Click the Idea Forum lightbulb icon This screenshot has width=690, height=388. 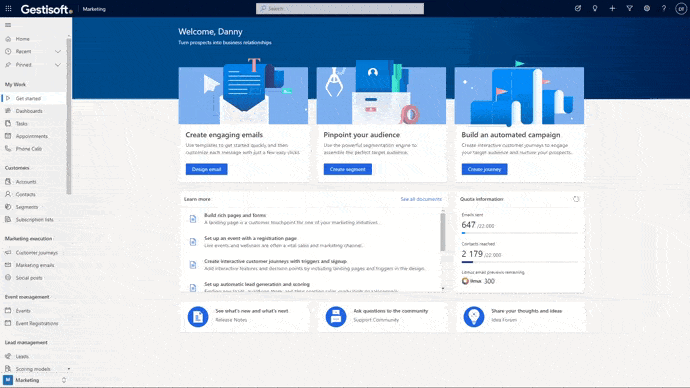coord(473,316)
